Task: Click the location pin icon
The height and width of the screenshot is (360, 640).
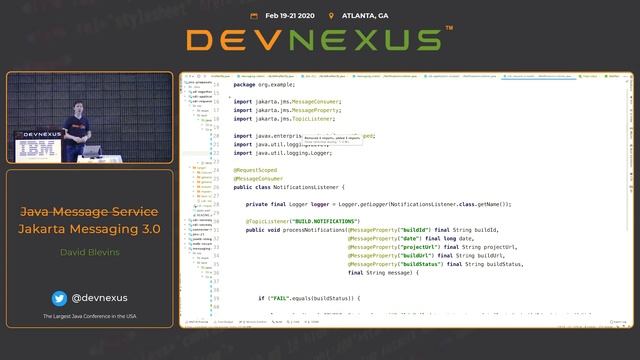Action: (331, 16)
